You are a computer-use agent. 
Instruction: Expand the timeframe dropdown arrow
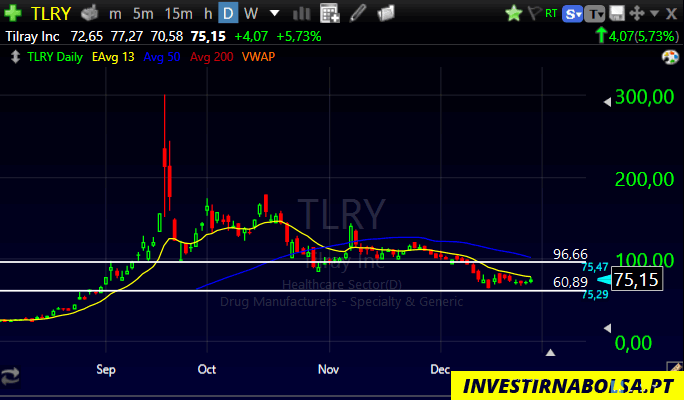pyautogui.click(x=274, y=14)
